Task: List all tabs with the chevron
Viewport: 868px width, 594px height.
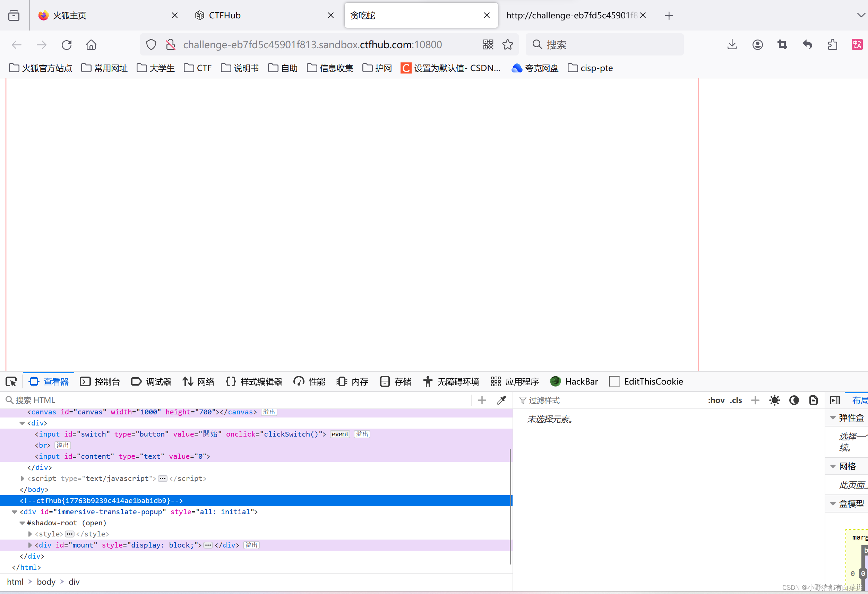Action: point(861,15)
